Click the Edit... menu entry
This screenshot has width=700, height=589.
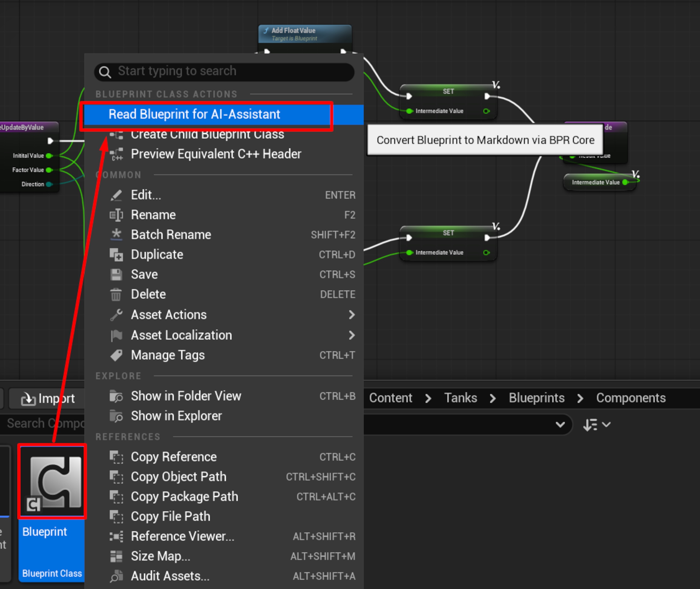coord(224,195)
